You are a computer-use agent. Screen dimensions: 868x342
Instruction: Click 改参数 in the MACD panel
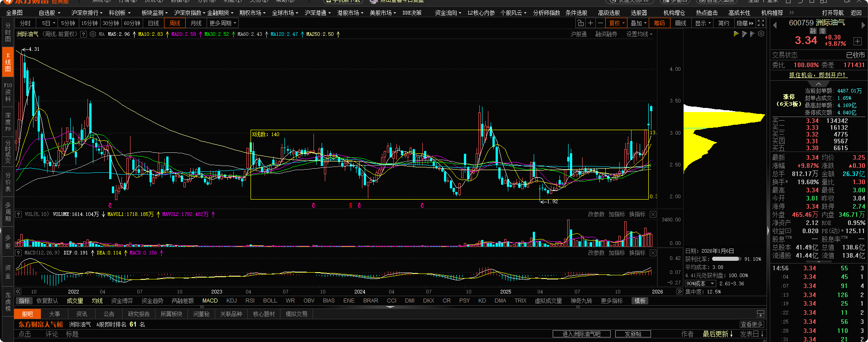[596, 253]
